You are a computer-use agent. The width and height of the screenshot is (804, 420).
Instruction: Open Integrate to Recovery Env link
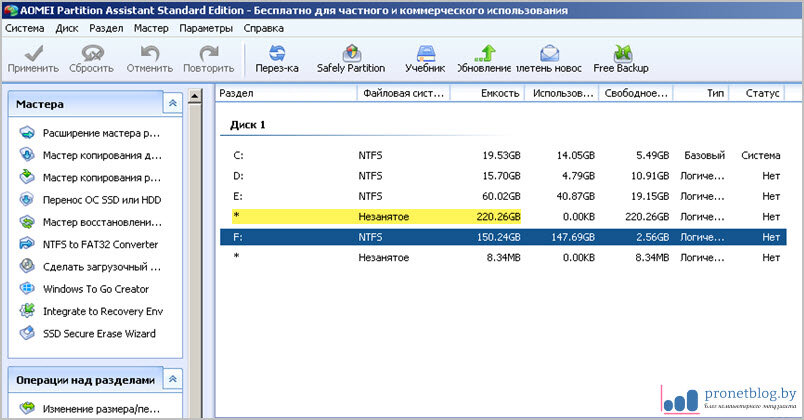coord(103,311)
